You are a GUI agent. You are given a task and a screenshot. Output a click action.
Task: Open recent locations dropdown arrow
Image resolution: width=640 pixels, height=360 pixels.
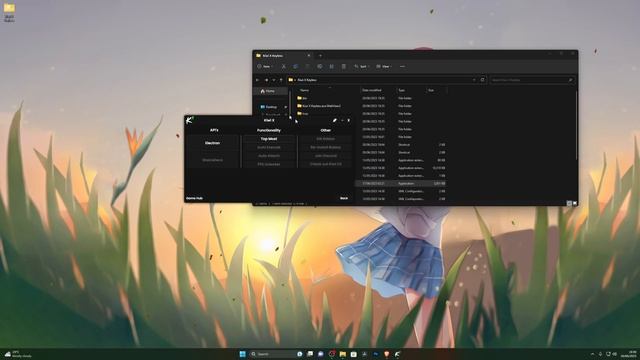coord(274,80)
